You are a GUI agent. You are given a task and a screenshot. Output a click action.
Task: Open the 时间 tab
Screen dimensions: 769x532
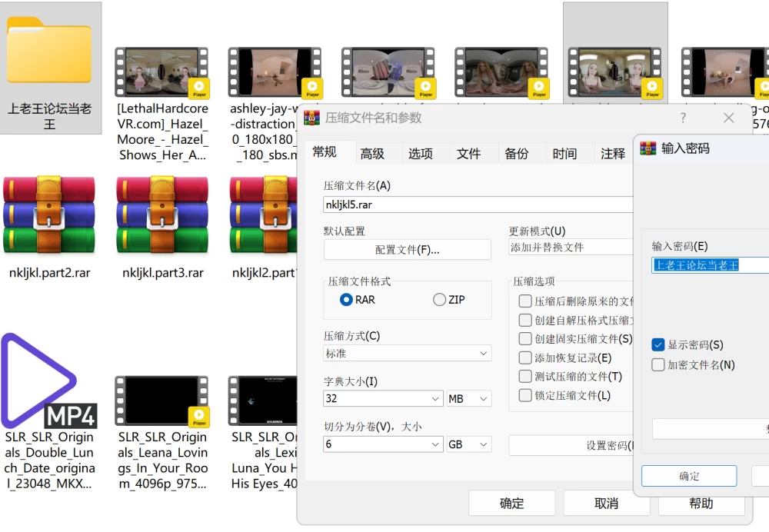(564, 154)
